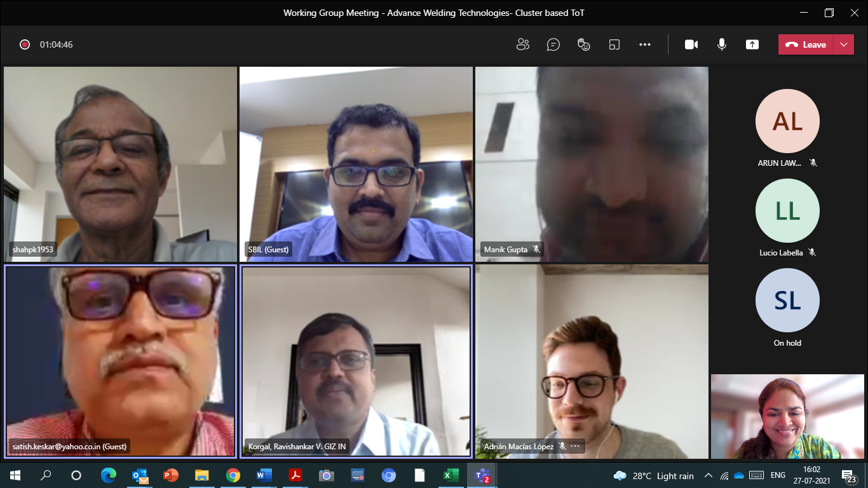Open more options for Adrián Macías López

click(576, 447)
